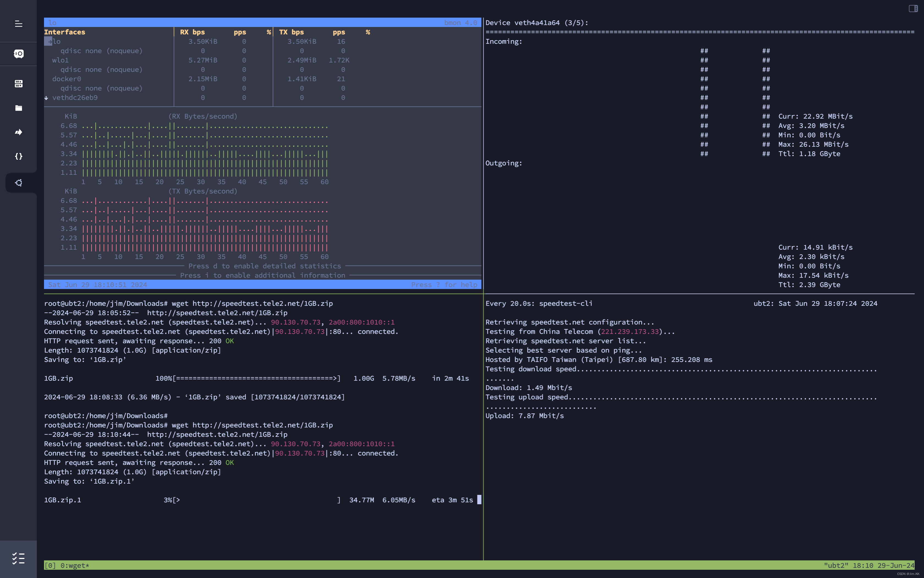Image resolution: width=924 pixels, height=578 pixels.
Task: Click bmon timestamp 'Sat Jun 29 18:10:51 2024'
Action: (x=97, y=285)
